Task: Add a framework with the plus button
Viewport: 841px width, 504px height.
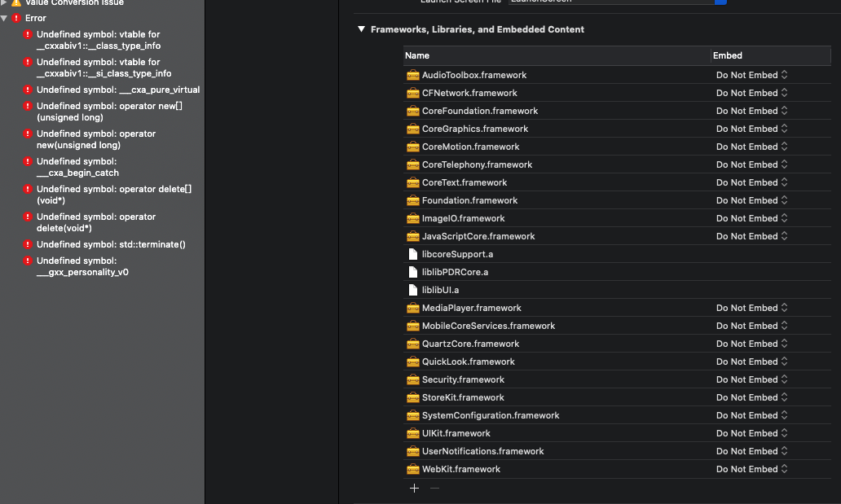Action: [x=414, y=488]
